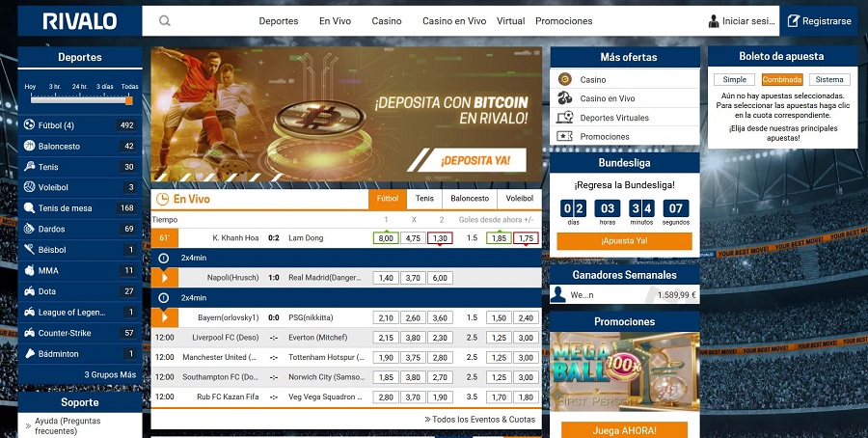Open Todos los Eventos & Cuotas link
Viewport: 868px width, 438px height.
480,419
